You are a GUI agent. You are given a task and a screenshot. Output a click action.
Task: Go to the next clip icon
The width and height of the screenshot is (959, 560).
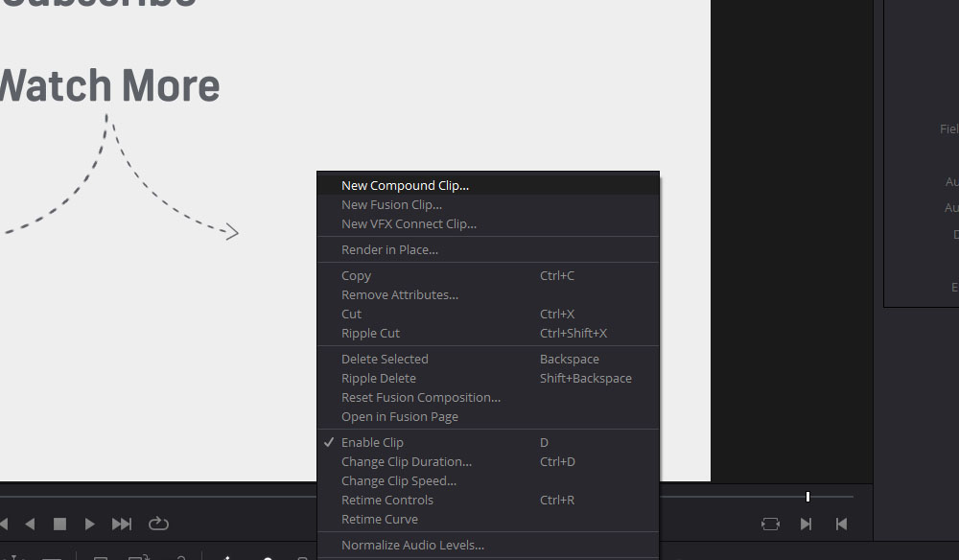pyautogui.click(x=806, y=524)
